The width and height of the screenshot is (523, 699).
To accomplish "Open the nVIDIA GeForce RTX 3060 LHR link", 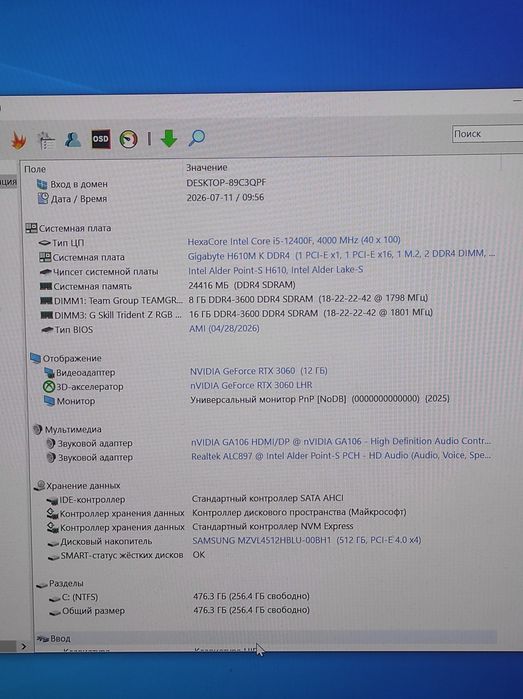I will (x=251, y=385).
